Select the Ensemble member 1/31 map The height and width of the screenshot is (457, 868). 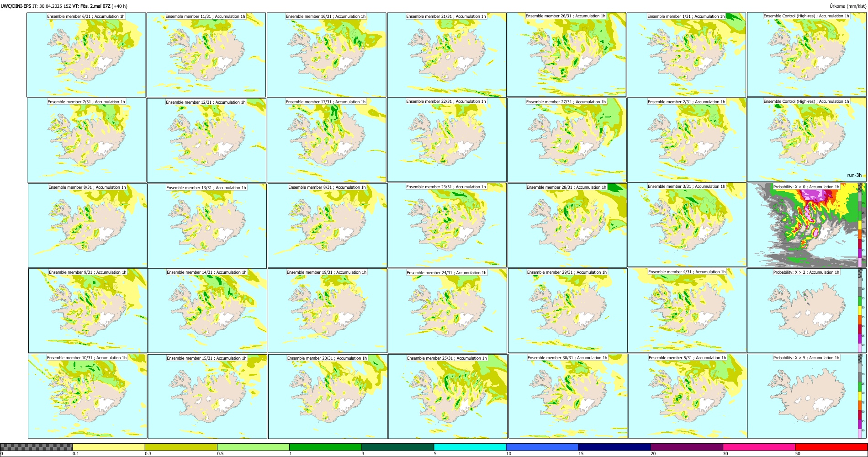point(686,55)
